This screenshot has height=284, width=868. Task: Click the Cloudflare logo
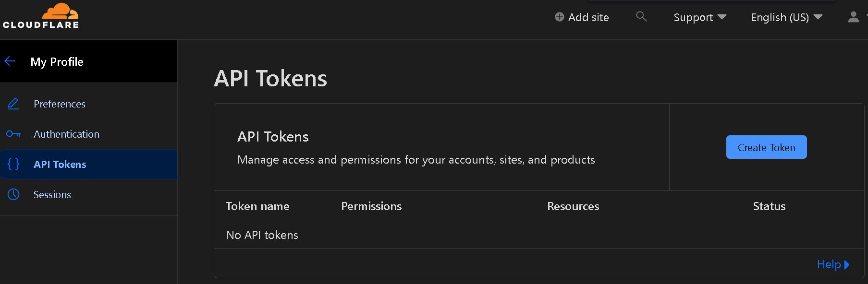point(41,16)
